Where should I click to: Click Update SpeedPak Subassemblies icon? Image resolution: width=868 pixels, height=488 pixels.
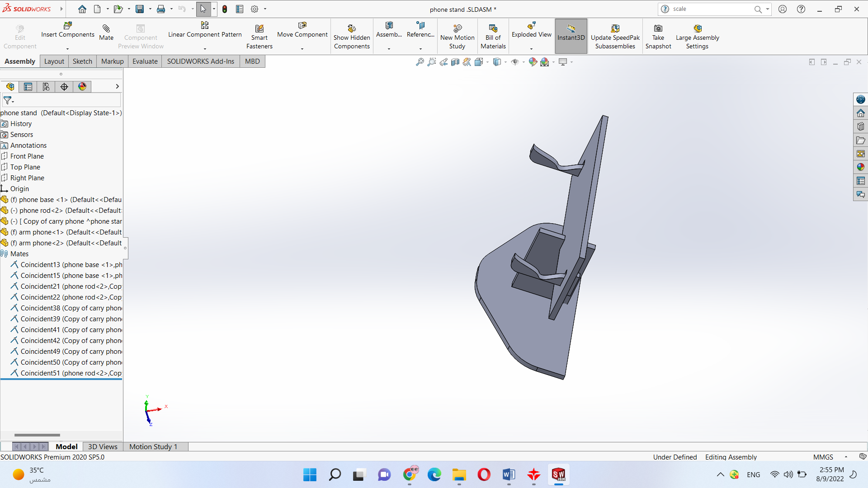[615, 29]
